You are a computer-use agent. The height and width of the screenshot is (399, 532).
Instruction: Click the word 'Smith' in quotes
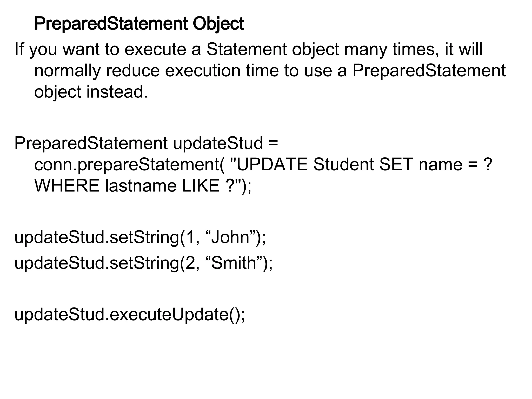pos(234,263)
